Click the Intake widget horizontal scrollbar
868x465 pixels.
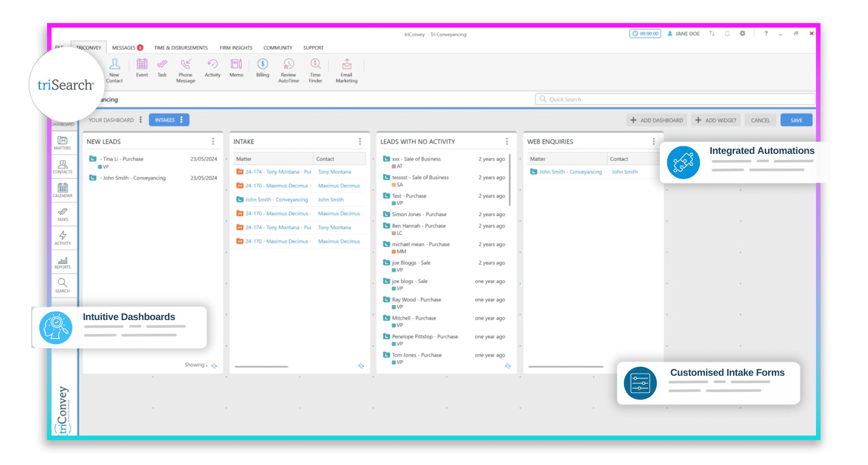click(261, 366)
